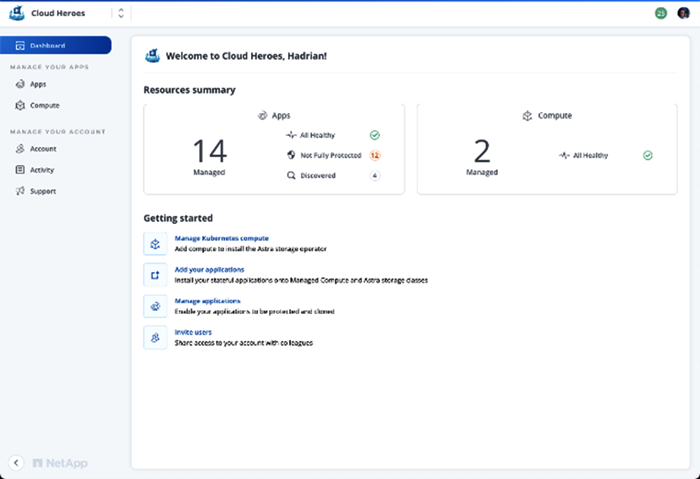Click the Apps All Healthy green checkmark

pyautogui.click(x=374, y=134)
